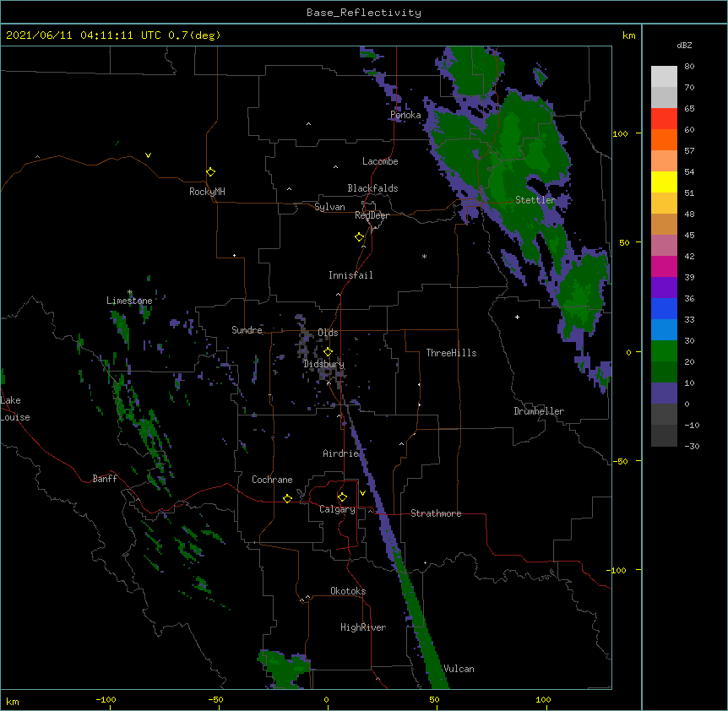
Task: Click the 100 tick on vertical km axis
Action: (620, 133)
